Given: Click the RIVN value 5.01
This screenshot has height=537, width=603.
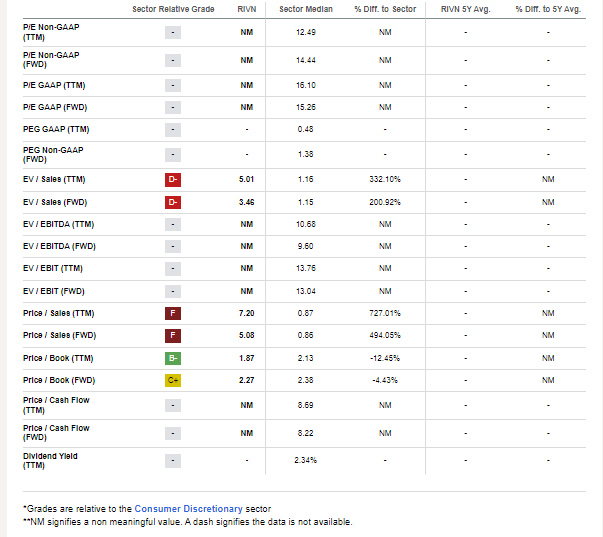Looking at the screenshot, I should pos(247,179).
